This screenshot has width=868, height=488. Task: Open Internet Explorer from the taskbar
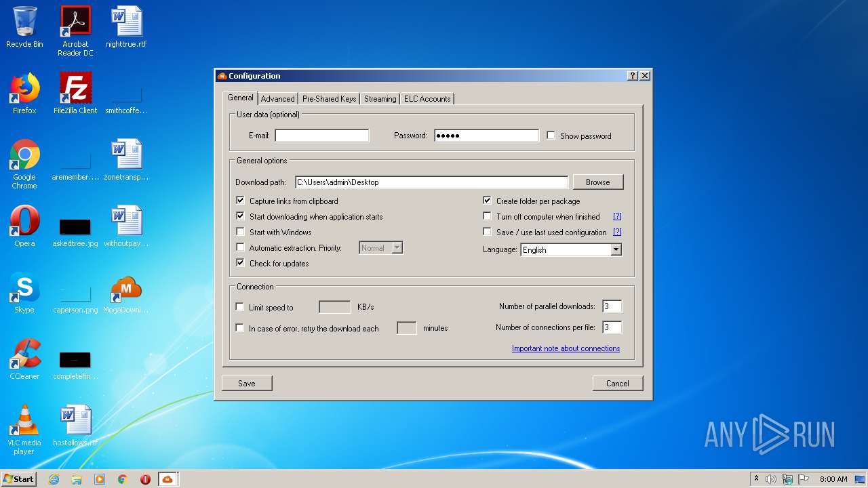(54, 479)
